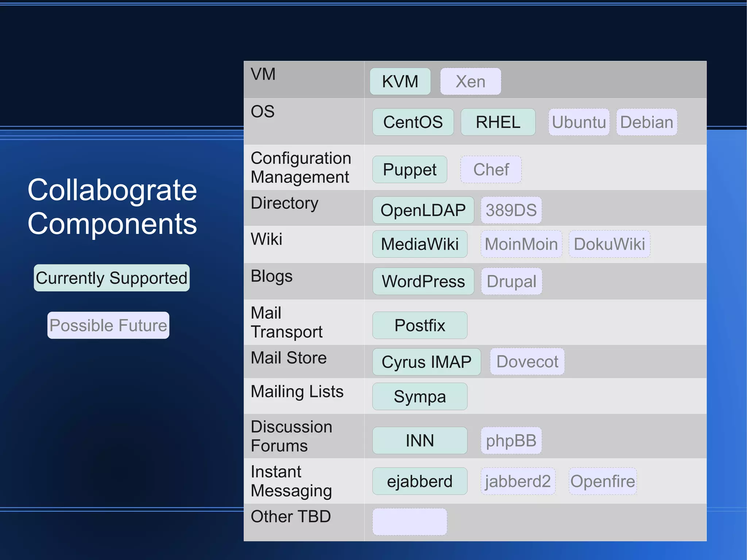Click the DokuWiki box
Viewport: 747px width, 560px height.
609,244
